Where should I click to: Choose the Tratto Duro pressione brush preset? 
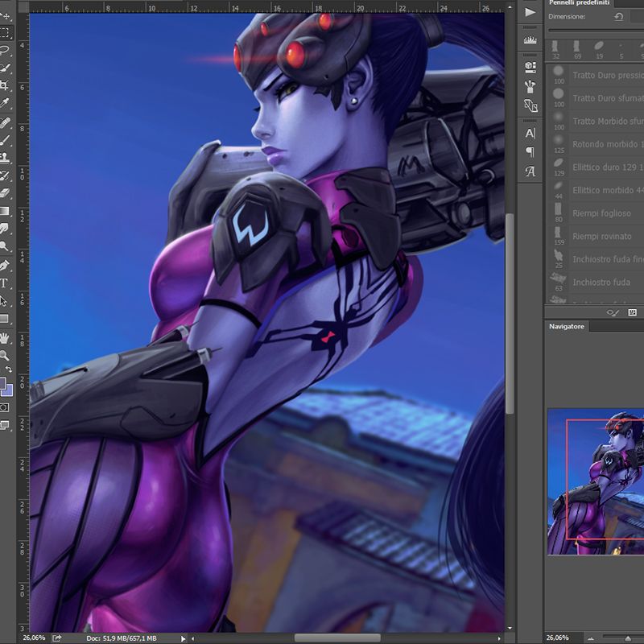(596, 75)
